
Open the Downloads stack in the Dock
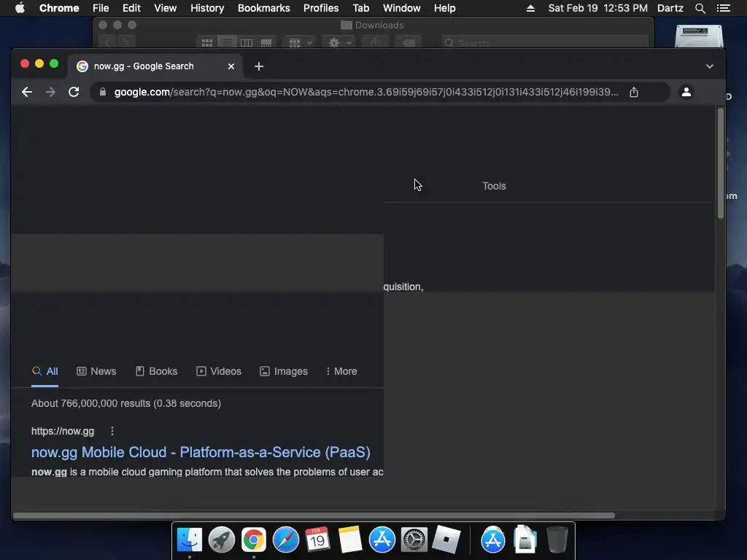tap(525, 540)
